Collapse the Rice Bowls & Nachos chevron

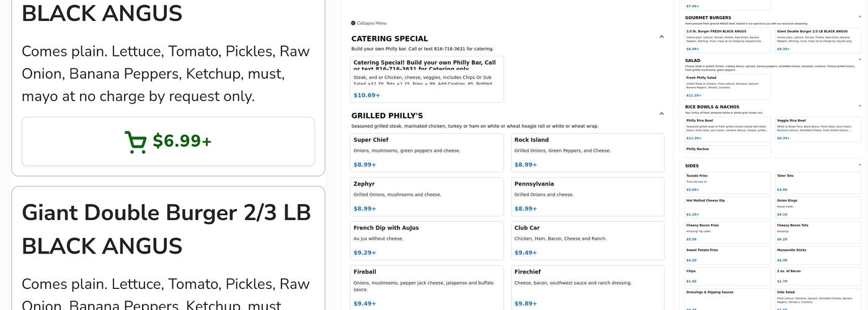(x=860, y=107)
